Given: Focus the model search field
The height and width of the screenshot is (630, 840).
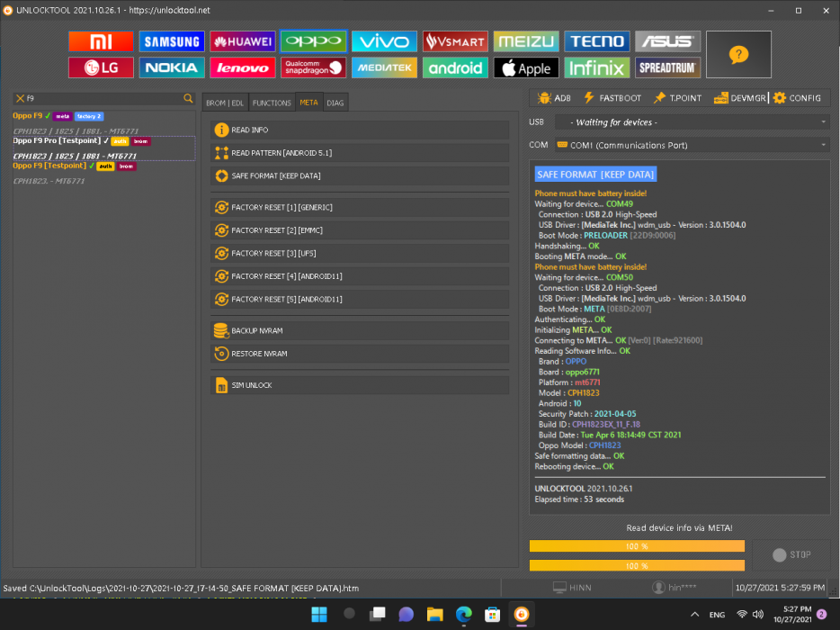Looking at the screenshot, I should 104,98.
